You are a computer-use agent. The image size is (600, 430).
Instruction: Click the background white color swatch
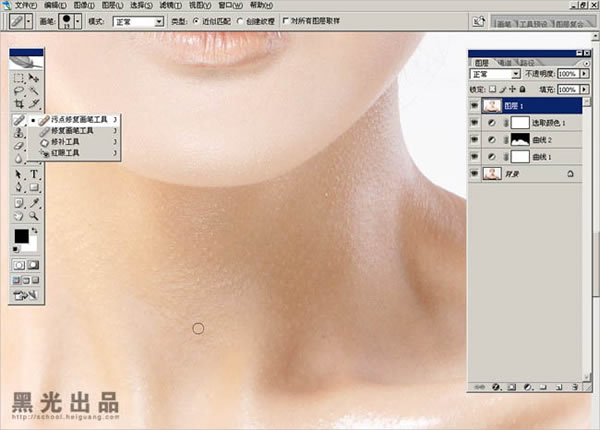(33, 246)
